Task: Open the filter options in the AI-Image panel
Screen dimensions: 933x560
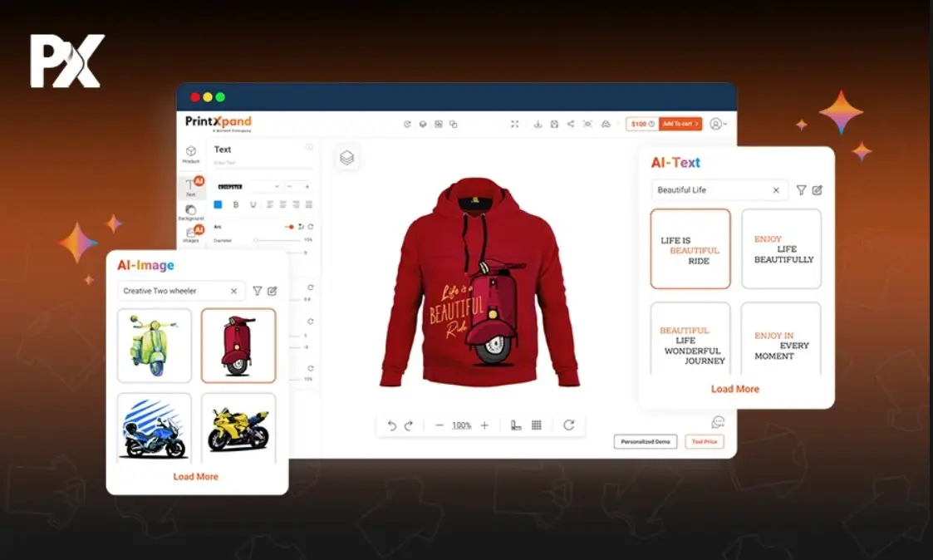Action: (x=256, y=291)
